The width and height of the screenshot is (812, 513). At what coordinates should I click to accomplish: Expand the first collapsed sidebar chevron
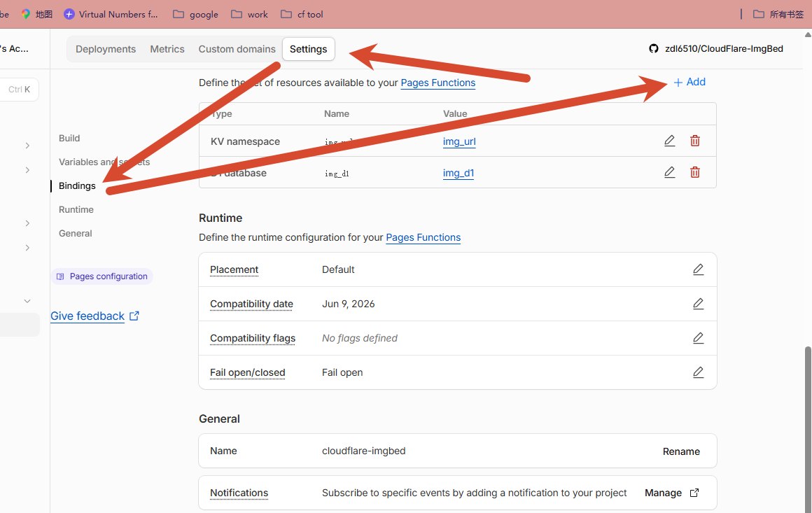(27, 146)
